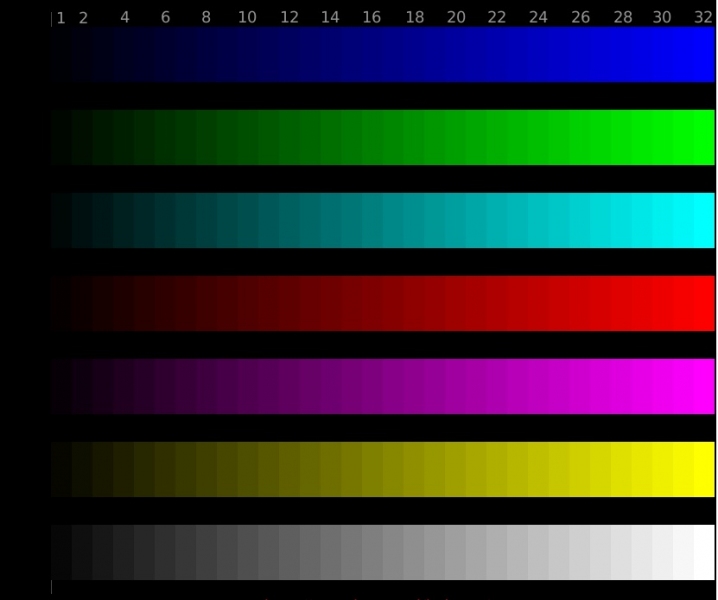Image resolution: width=718 pixels, height=600 pixels.
Task: Select the blue swatch under column 26
Action: coord(579,54)
